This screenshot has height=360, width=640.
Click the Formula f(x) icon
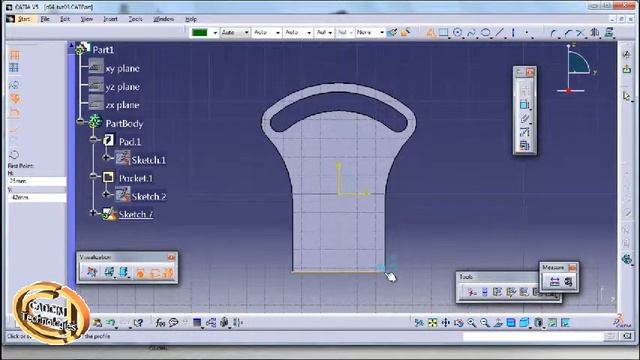160,323
